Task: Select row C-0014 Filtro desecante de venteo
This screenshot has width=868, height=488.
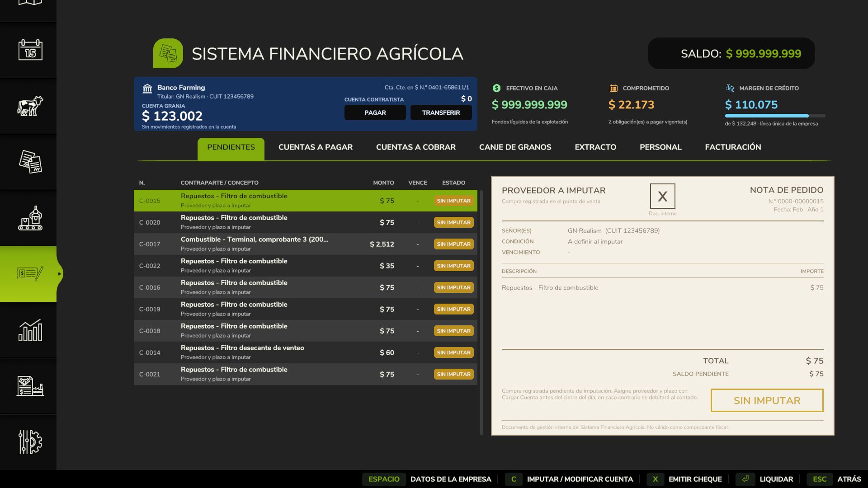Action: (x=306, y=352)
